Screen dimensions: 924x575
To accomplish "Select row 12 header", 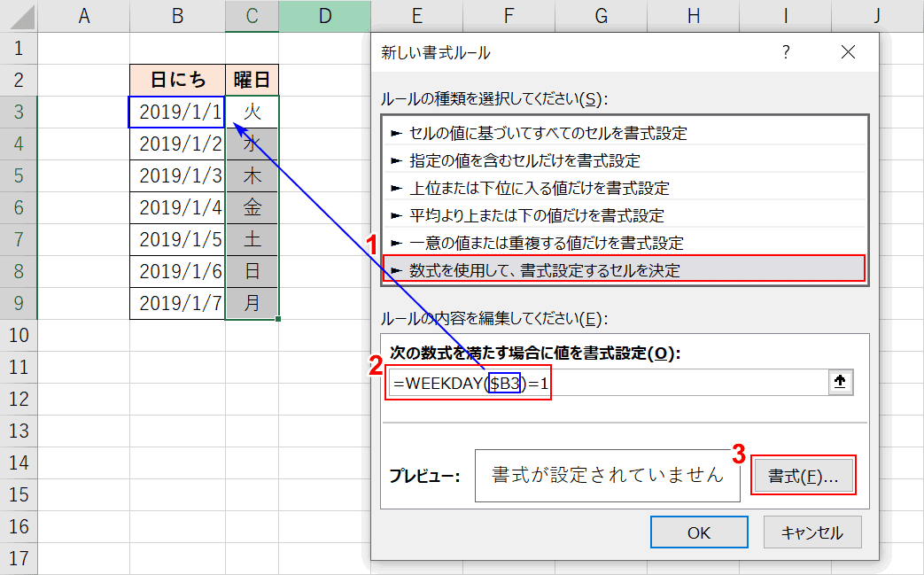I will [19, 399].
